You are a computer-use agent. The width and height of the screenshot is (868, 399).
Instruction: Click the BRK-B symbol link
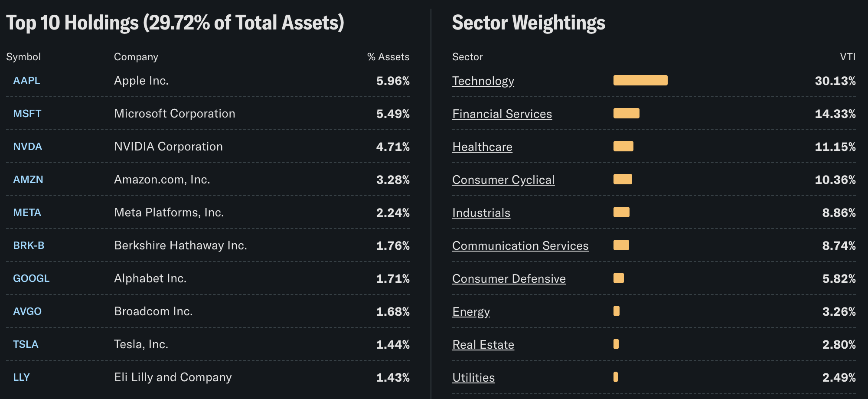pos(29,245)
